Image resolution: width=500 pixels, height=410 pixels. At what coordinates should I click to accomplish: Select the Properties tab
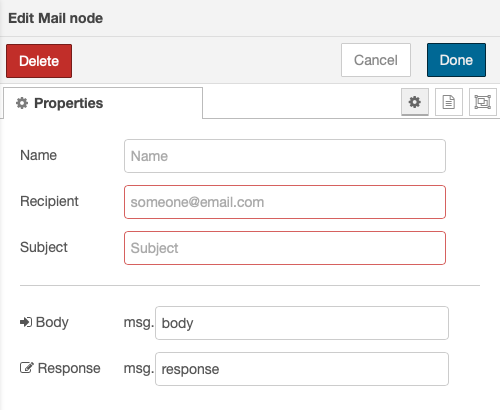103,103
